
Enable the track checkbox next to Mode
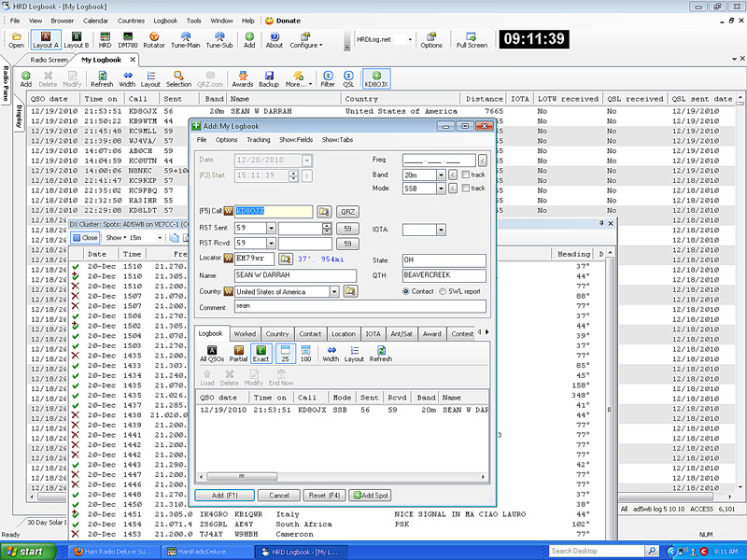[465, 188]
